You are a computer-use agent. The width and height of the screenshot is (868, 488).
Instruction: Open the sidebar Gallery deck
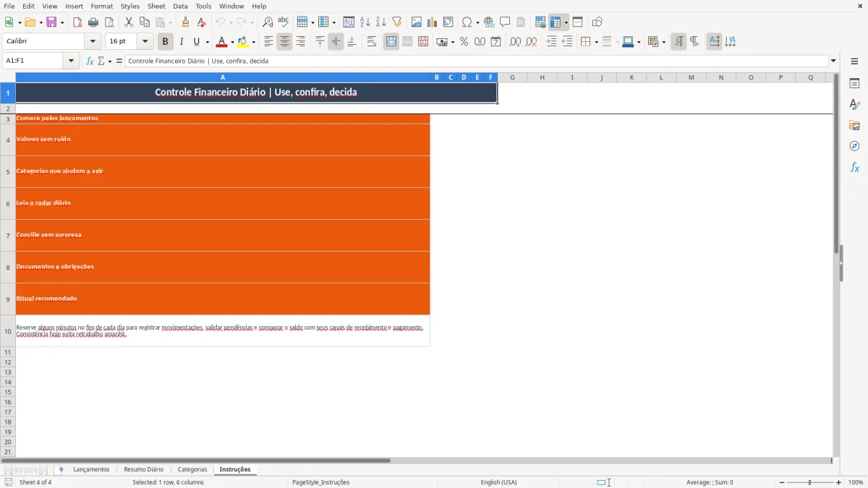tap(854, 125)
